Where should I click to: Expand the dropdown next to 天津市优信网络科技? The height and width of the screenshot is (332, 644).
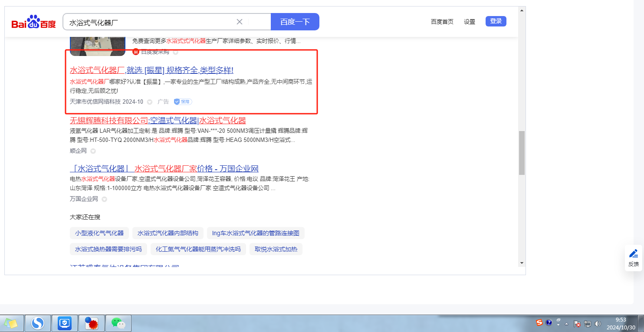(x=150, y=102)
